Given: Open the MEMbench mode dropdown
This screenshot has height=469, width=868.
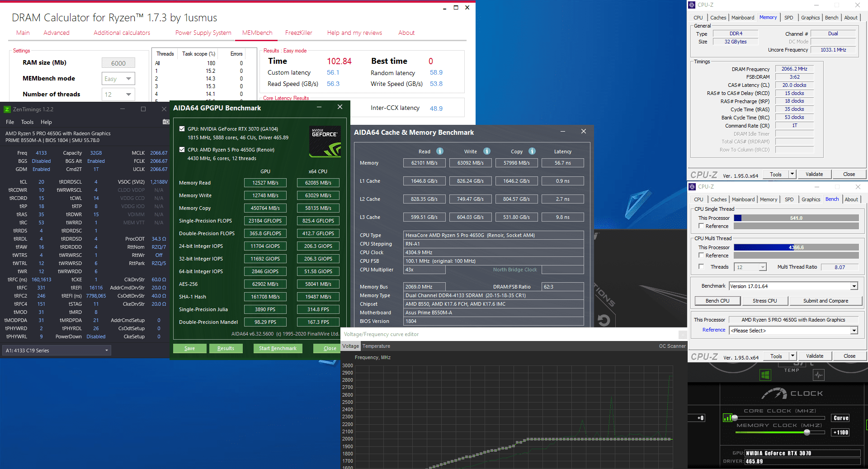Looking at the screenshot, I should (x=118, y=79).
